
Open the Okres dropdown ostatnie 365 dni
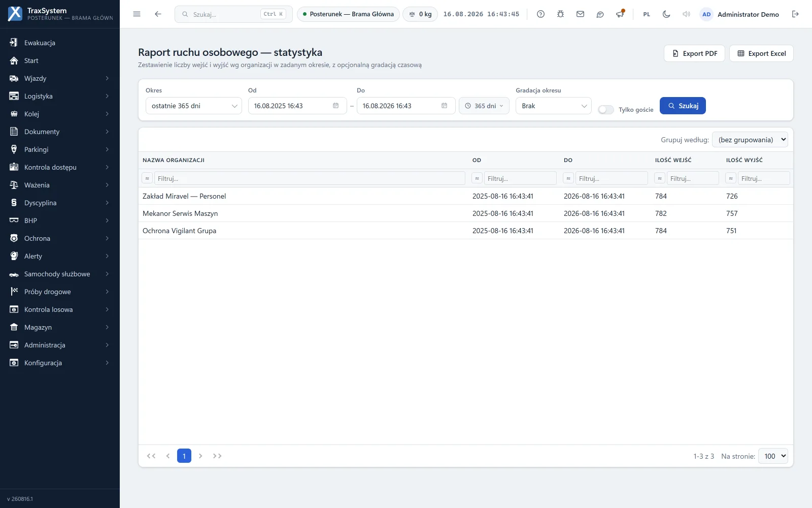[x=194, y=106]
